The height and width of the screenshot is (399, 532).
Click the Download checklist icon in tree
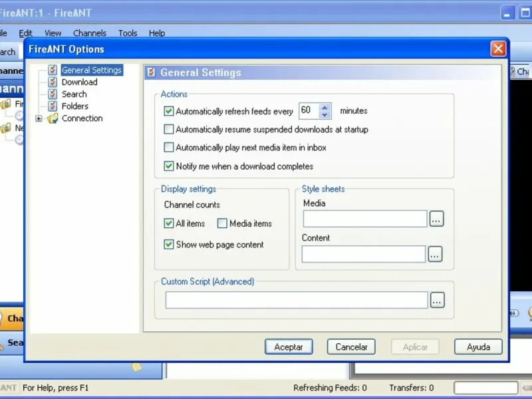(53, 82)
